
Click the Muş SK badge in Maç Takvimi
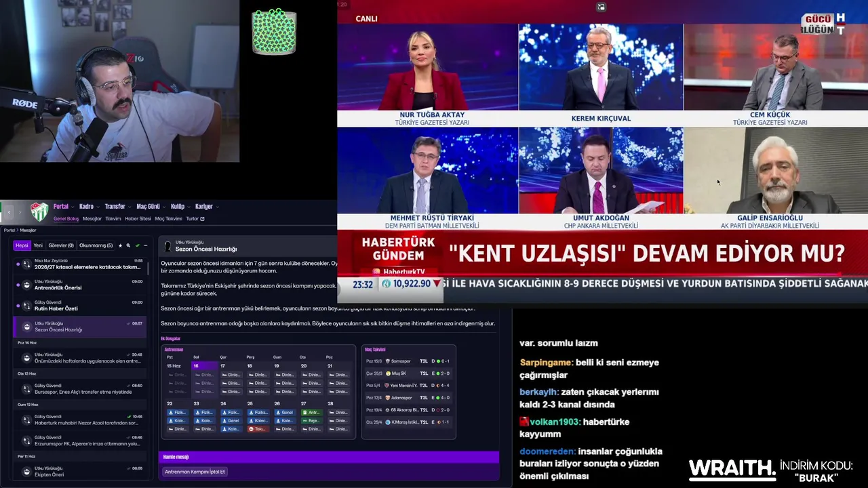click(388, 373)
